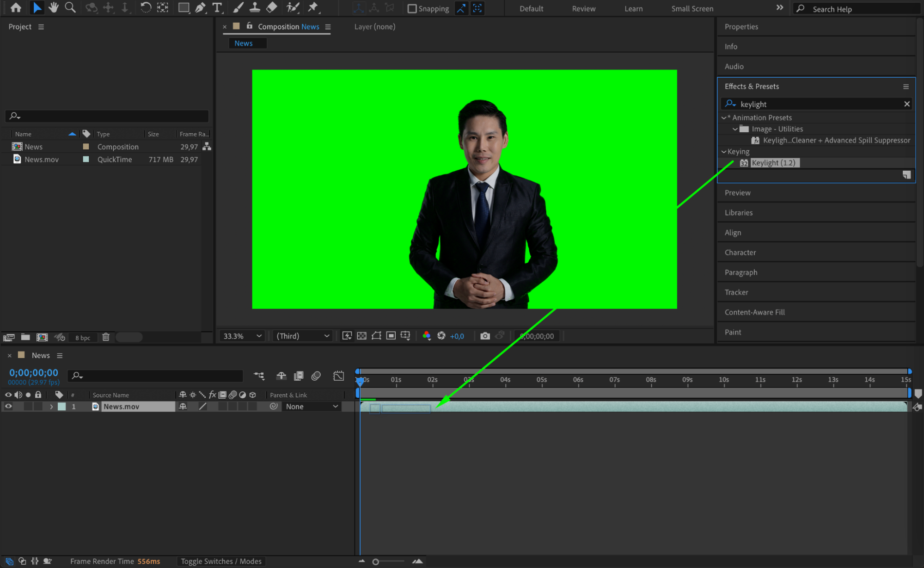This screenshot has height=568, width=924.
Task: Select the Keylight (1.2) effect
Action: click(x=773, y=163)
